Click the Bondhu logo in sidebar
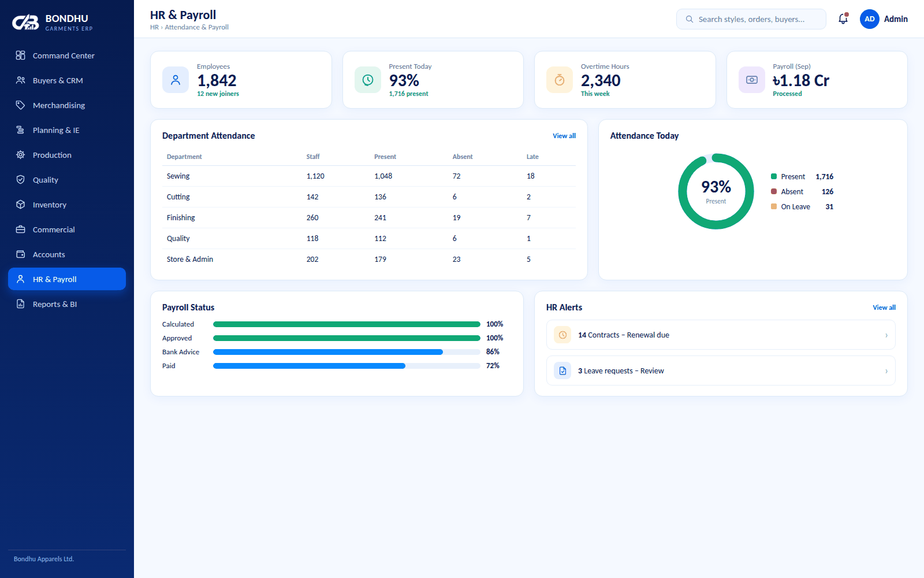Image resolution: width=924 pixels, height=578 pixels. coord(26,23)
